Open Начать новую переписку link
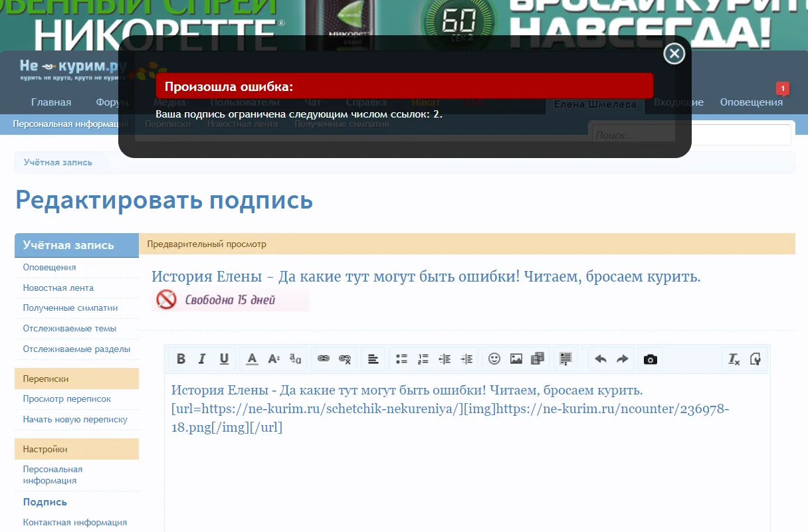Screen dimensions: 808x532 (76, 419)
